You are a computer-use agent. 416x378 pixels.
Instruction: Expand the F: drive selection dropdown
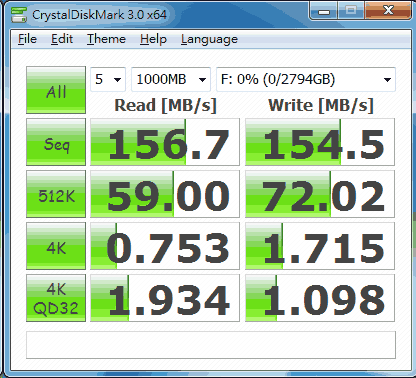tap(306, 79)
